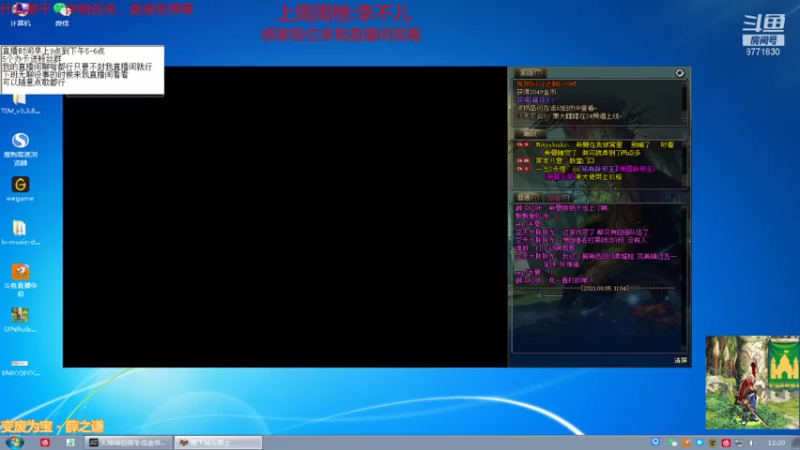Open the SFNRuib desktop icon
This screenshot has height=450, width=800.
[x=20, y=320]
